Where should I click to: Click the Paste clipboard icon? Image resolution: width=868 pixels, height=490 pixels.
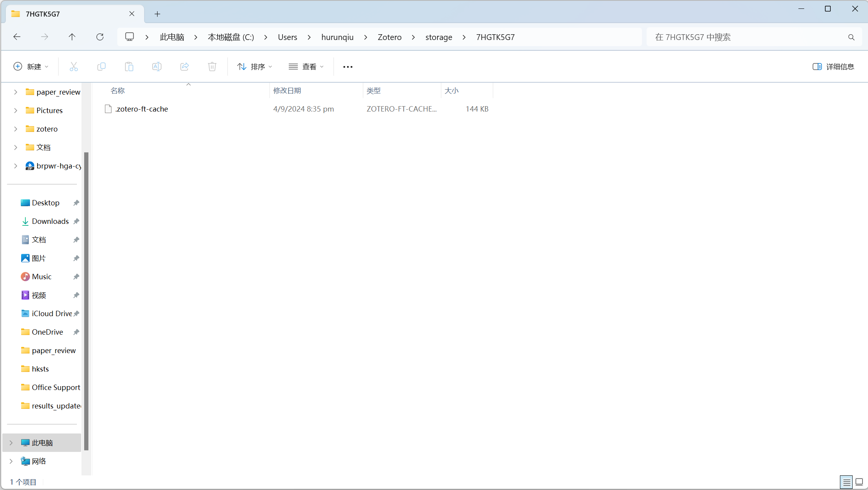[x=129, y=67]
